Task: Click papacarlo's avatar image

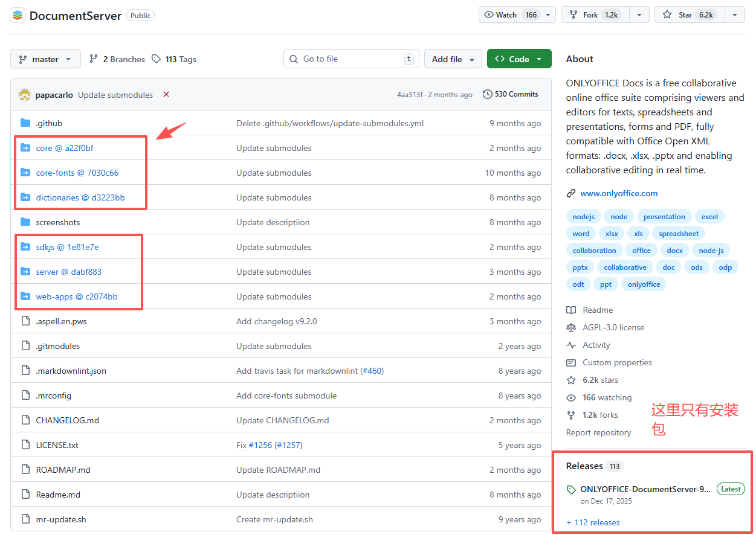Action: pos(25,95)
